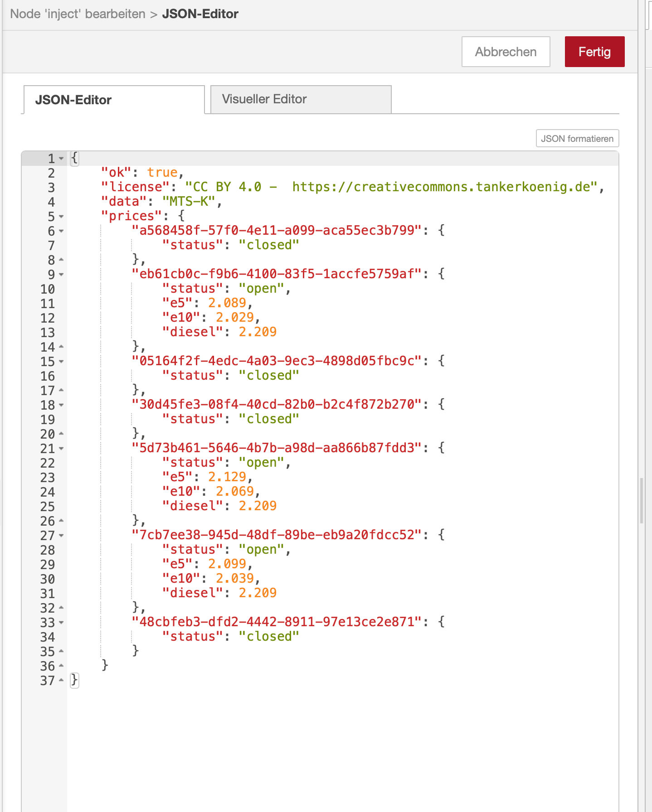Click station id 05164f2f-4edc-4a03-9ec3-4898d05fbc9c
This screenshot has width=652, height=812.
pyautogui.click(x=277, y=361)
